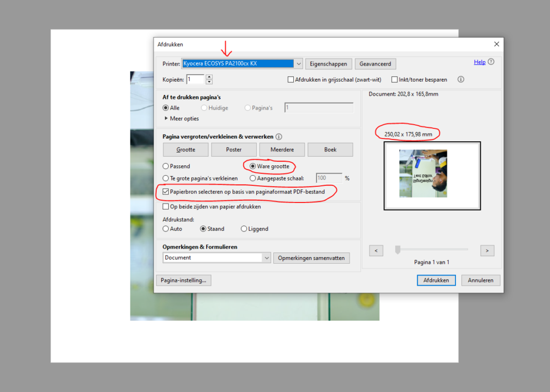Increase Kopieën with the spinner arrows
550x392 pixels.
209,77
